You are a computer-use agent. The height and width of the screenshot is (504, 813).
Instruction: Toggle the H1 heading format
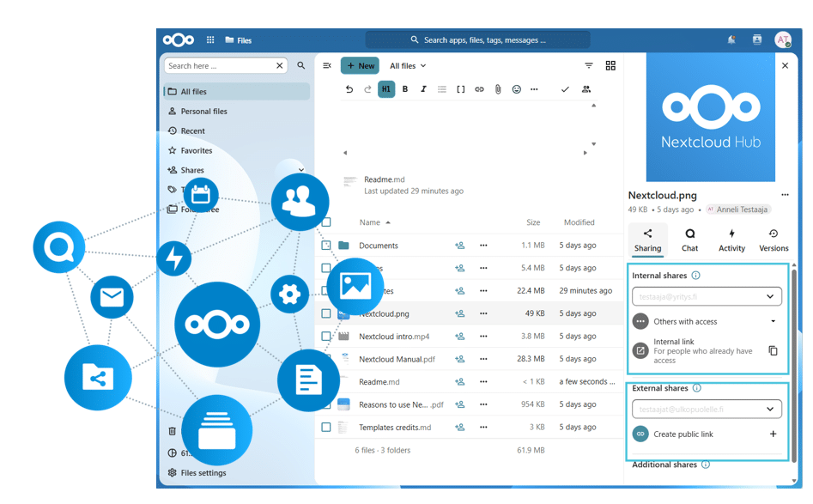coord(386,89)
